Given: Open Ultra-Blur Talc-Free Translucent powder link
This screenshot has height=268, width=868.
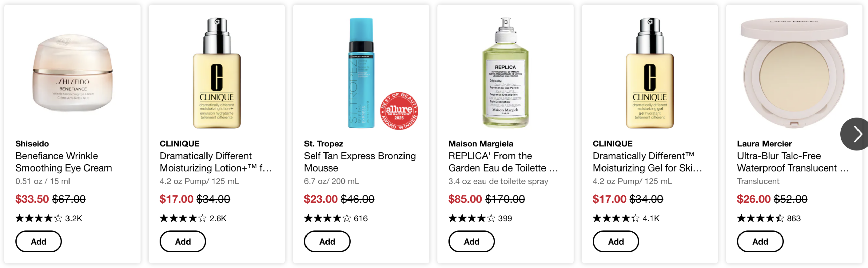Looking at the screenshot, I should tap(792, 162).
